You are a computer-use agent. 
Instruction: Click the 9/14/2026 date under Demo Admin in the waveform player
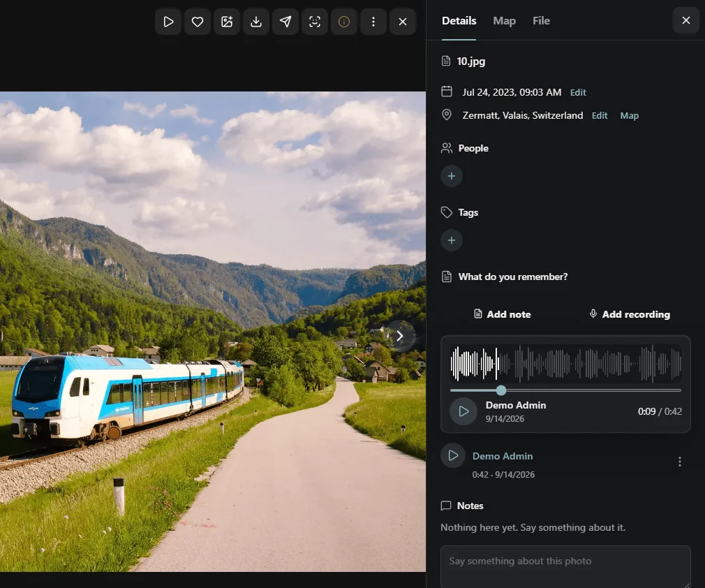(505, 419)
